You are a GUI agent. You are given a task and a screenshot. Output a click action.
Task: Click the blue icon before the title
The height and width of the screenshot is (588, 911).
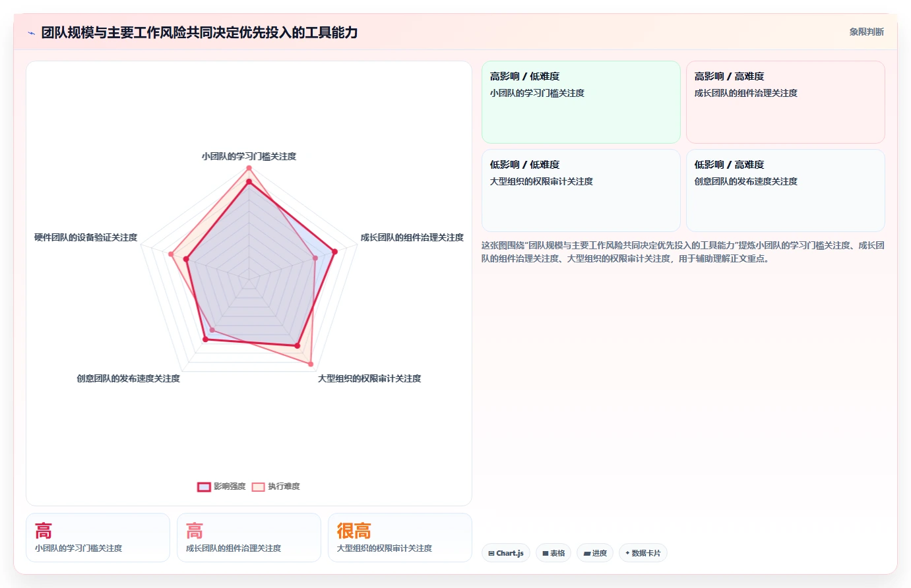[31, 33]
